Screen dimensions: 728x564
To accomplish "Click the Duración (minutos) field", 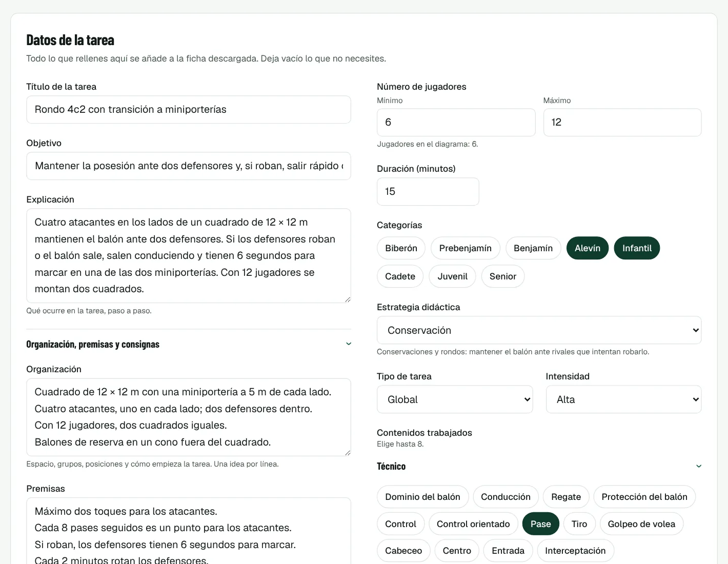I will click(428, 192).
